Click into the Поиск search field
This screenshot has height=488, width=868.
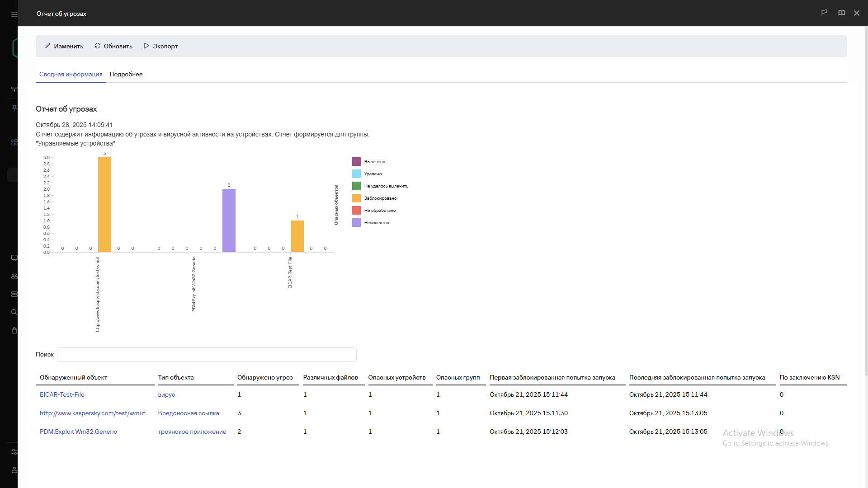[207, 355]
